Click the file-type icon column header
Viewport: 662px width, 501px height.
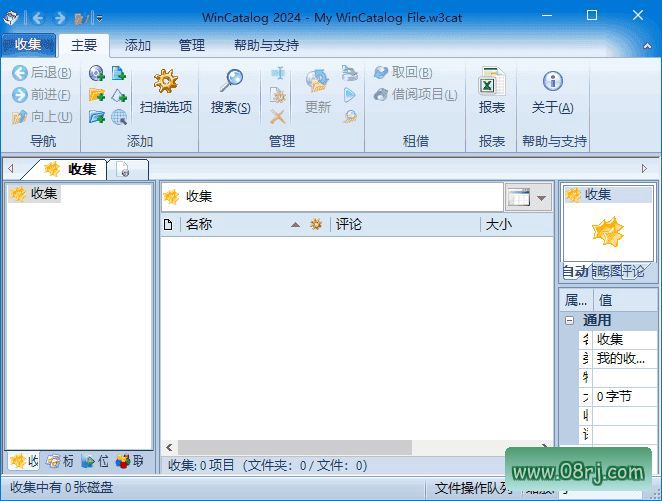point(168,225)
